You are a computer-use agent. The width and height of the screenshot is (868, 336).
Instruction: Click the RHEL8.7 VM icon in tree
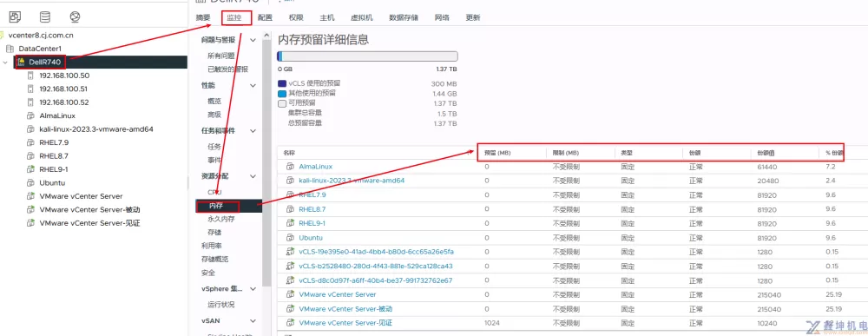[x=30, y=156]
